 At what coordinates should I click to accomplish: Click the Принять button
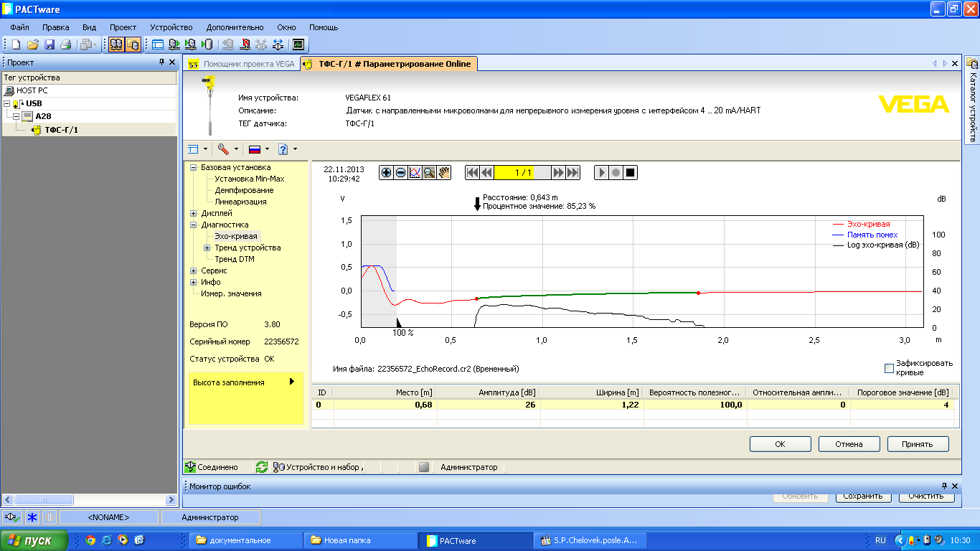tap(918, 444)
